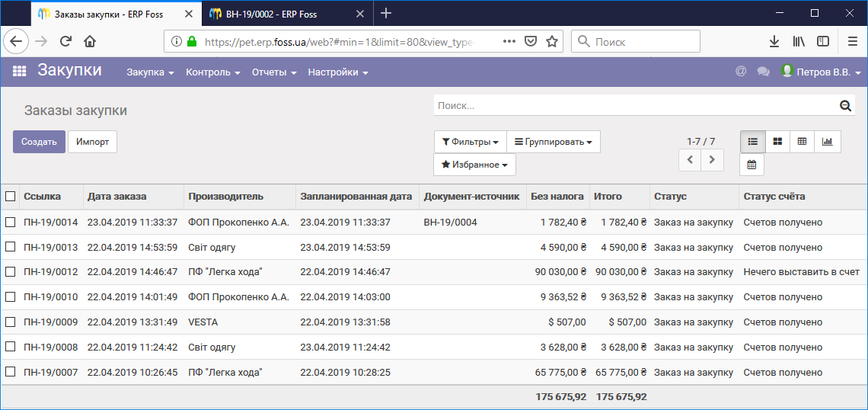This screenshot has width=868, height=410.
Task: Click the Импорт button
Action: click(x=92, y=142)
